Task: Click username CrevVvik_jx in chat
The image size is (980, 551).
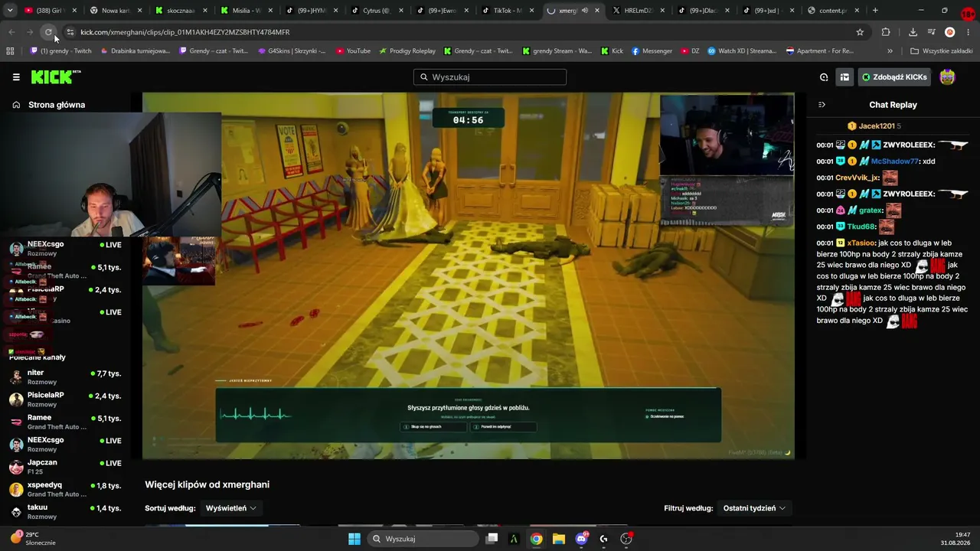Action: [857, 178]
